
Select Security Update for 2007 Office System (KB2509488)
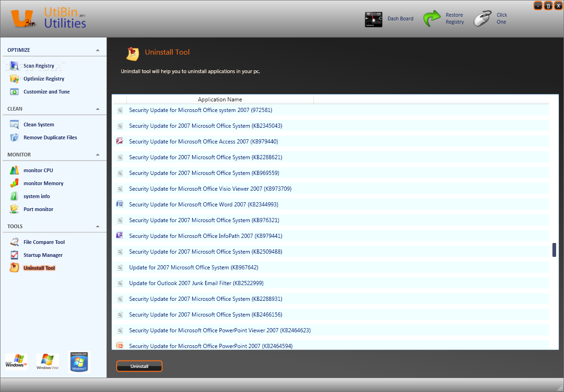pos(206,252)
